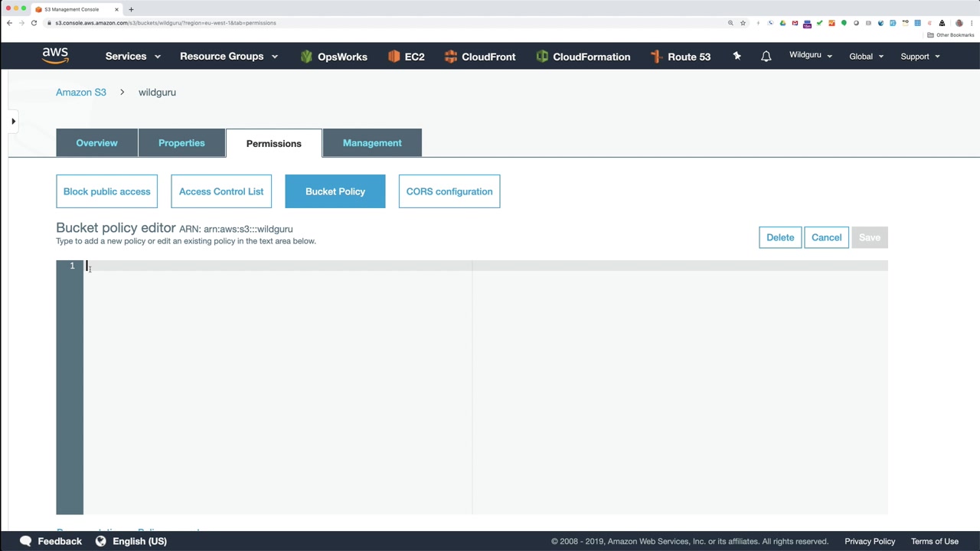Open the Privacy Policy link
The width and height of the screenshot is (980, 551).
pos(870,541)
